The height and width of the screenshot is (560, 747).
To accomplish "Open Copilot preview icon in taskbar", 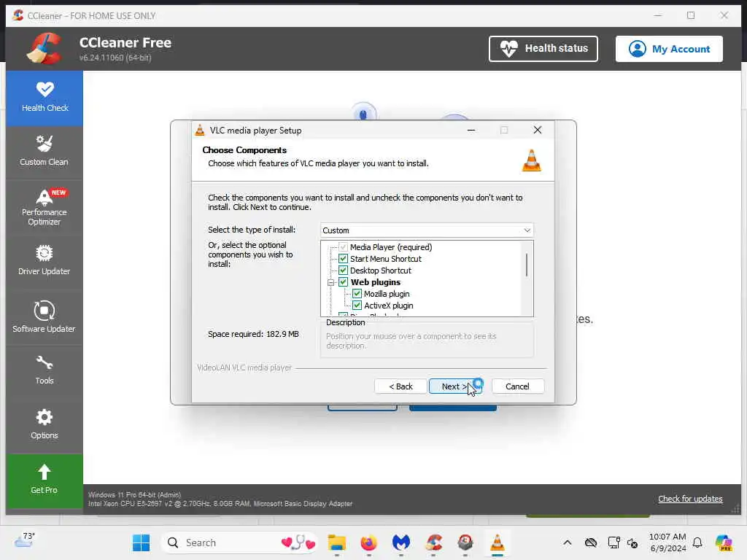I will (x=724, y=542).
